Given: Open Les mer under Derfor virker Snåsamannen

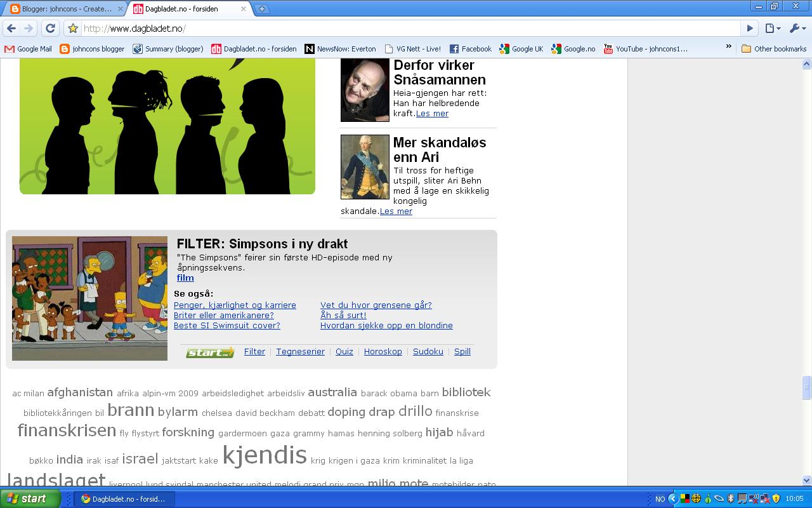Looking at the screenshot, I should [432, 113].
